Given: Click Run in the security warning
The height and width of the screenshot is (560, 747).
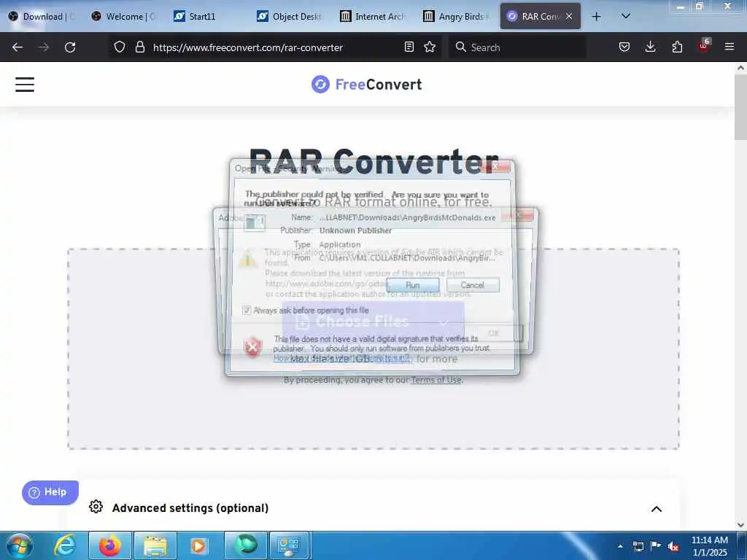Looking at the screenshot, I should click(x=413, y=285).
